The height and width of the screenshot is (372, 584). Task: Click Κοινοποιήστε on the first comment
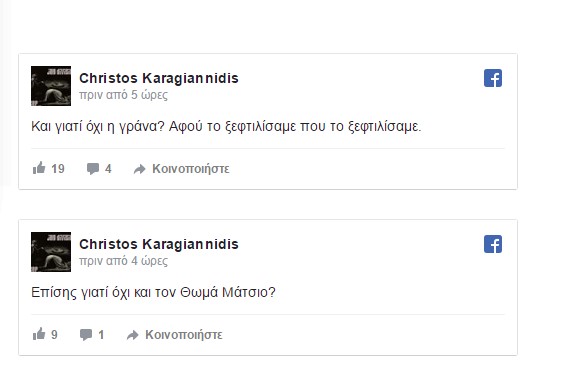(191, 169)
